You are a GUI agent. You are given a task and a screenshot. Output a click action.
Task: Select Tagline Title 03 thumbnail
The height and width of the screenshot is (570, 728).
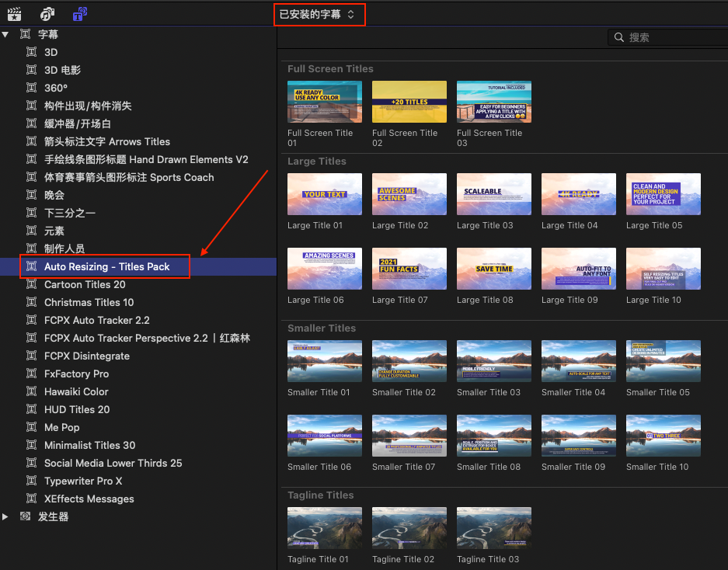point(494,528)
